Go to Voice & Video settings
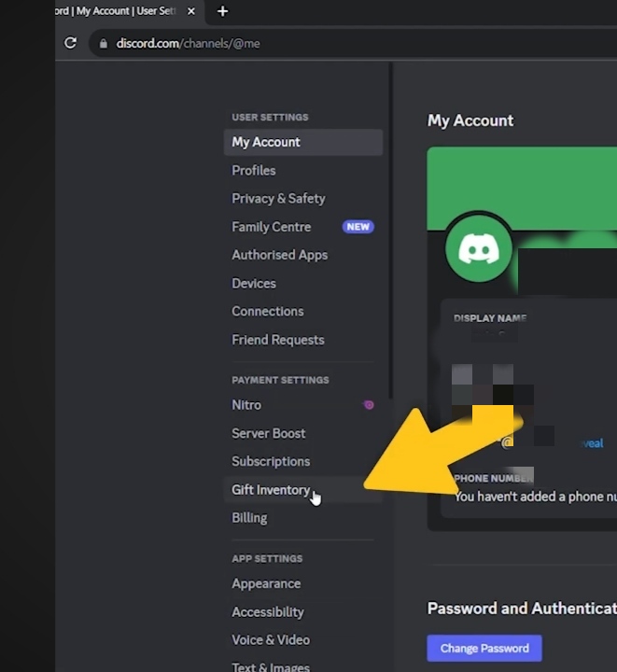This screenshot has height=672, width=617. 303,640
